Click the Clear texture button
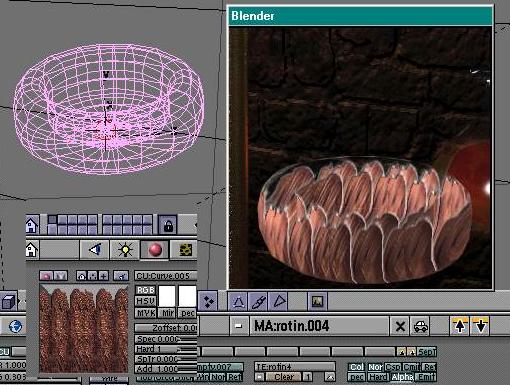The image size is (510, 385). click(x=284, y=377)
